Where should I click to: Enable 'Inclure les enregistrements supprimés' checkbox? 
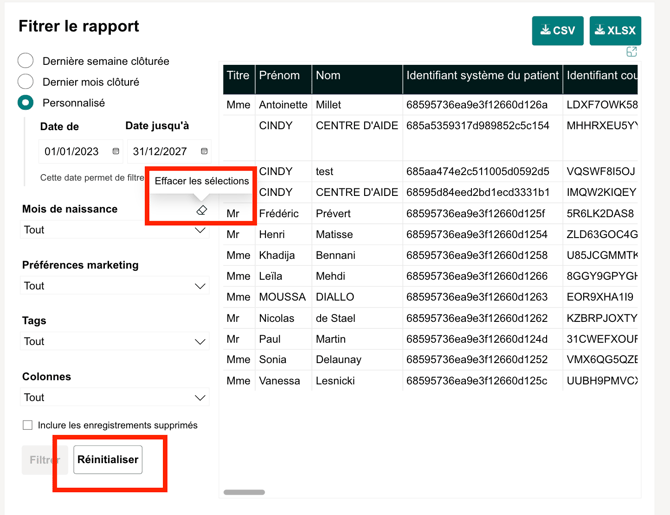pyautogui.click(x=28, y=425)
